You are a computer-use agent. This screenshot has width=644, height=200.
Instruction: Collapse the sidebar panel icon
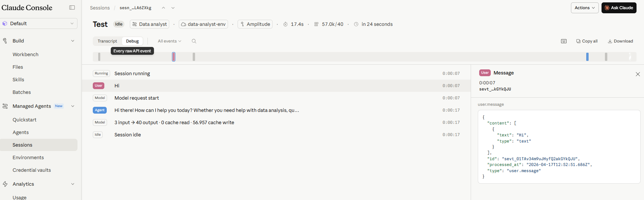click(72, 7)
